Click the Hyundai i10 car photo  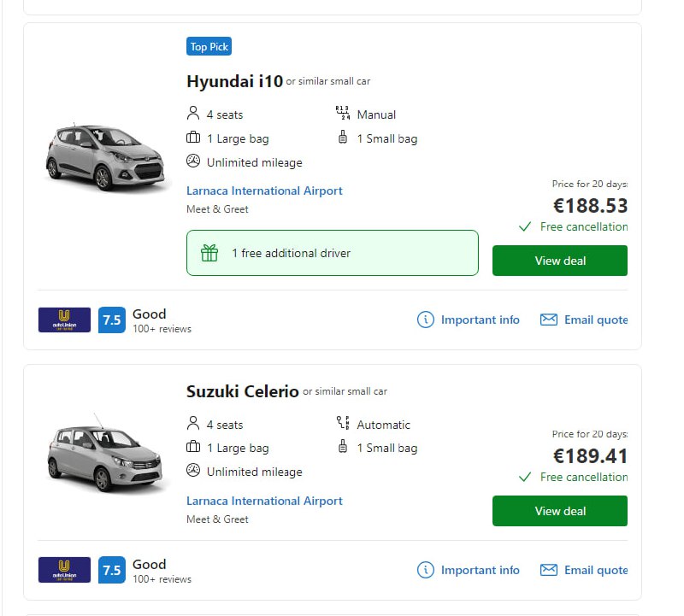tap(103, 155)
